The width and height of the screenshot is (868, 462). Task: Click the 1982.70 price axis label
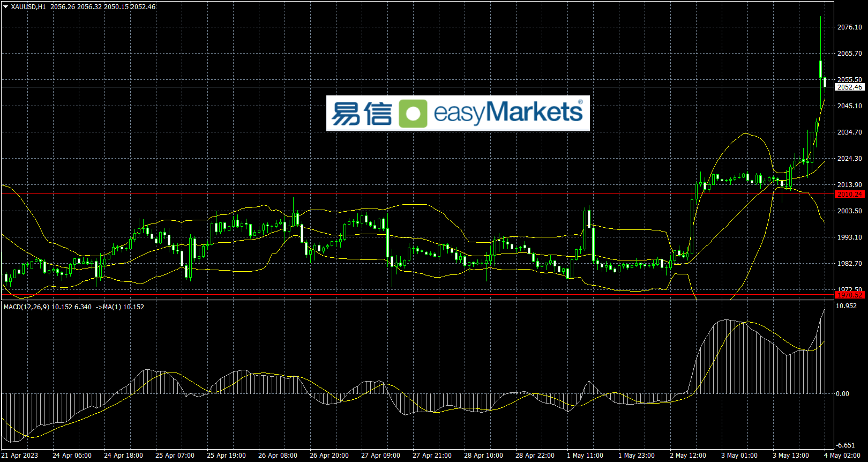pyautogui.click(x=850, y=264)
